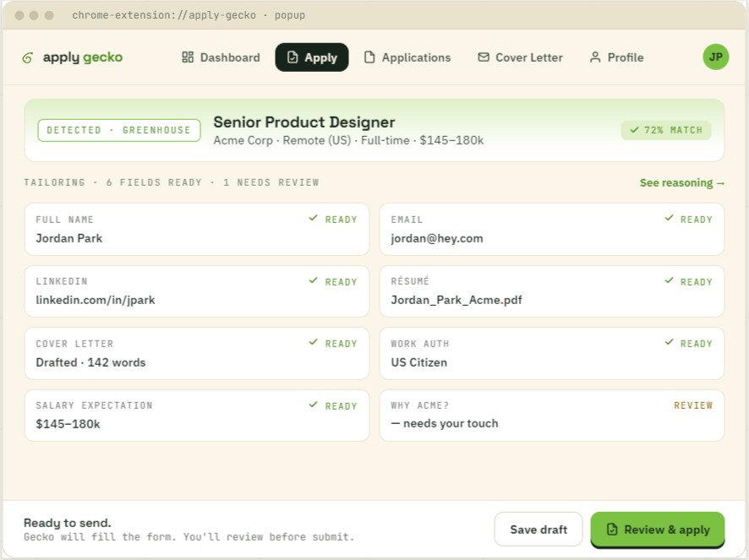This screenshot has height=560, width=749.
Task: Click the REVIEW status on Why Acme?
Action: [x=693, y=405]
